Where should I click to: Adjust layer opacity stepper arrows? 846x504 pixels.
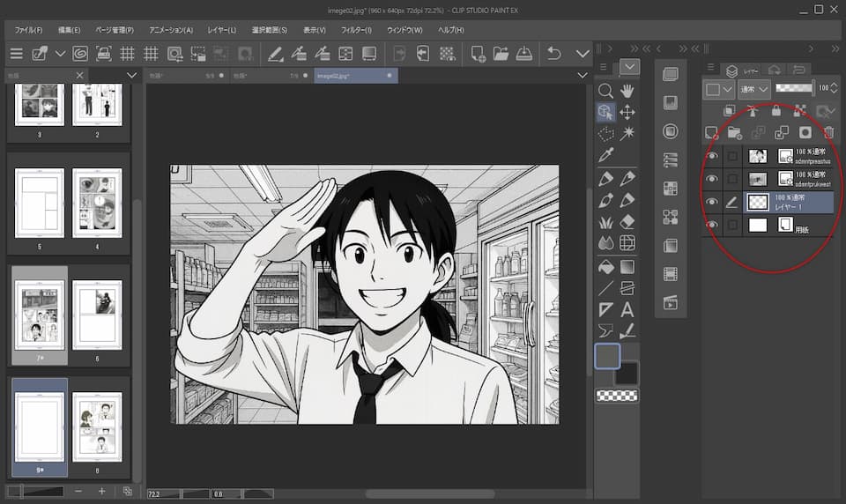[x=835, y=88]
